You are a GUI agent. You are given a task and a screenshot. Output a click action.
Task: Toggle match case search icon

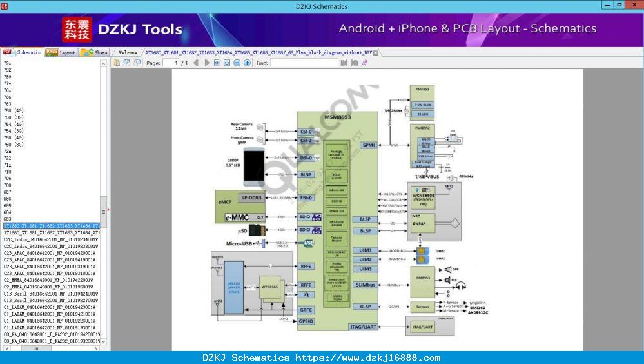(x=364, y=63)
